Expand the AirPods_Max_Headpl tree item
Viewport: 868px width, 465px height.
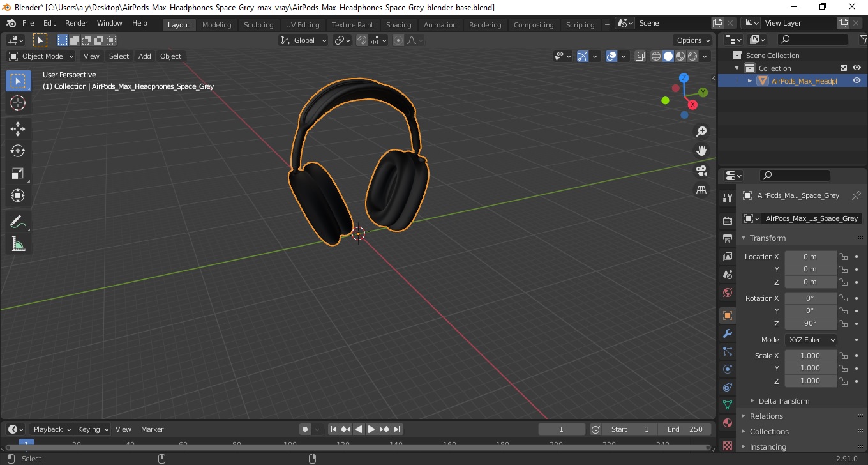750,80
